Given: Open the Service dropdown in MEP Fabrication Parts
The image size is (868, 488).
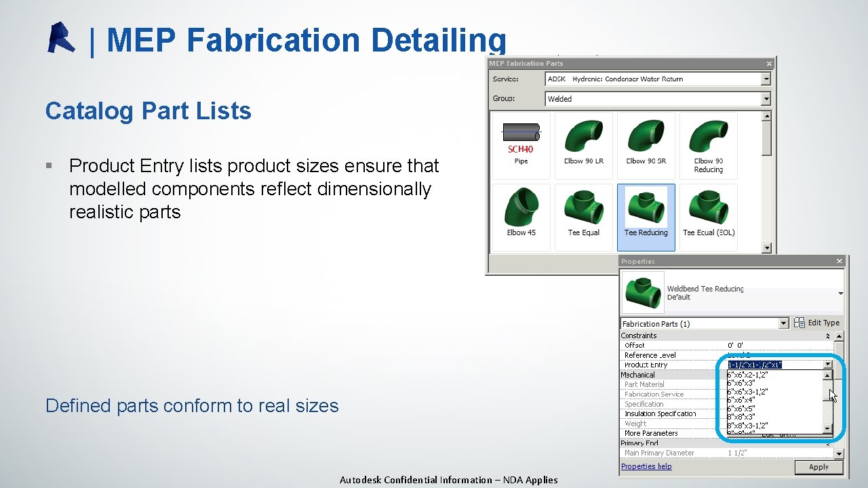Looking at the screenshot, I should click(766, 79).
